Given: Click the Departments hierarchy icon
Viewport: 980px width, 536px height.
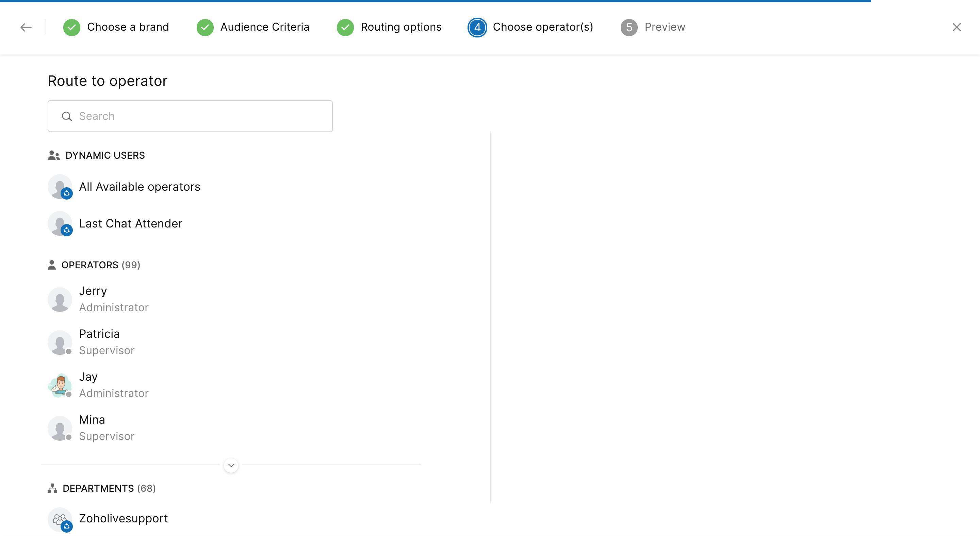Looking at the screenshot, I should [x=52, y=488].
